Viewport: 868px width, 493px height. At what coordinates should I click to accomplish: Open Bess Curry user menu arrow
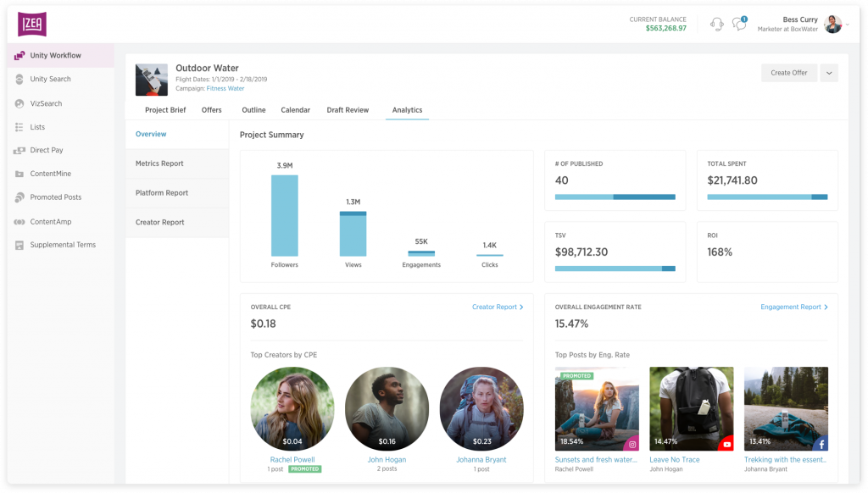[849, 25]
